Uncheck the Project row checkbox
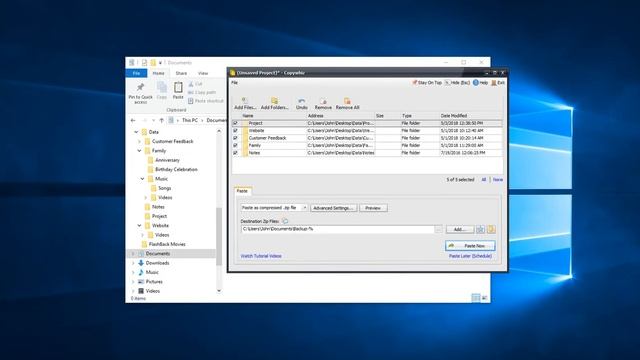 click(x=235, y=123)
